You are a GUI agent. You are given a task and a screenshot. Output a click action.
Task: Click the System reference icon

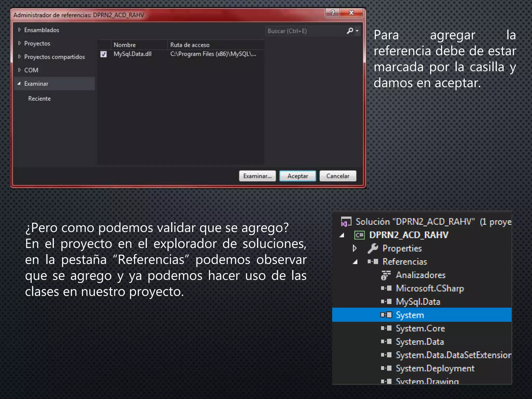[386, 315]
